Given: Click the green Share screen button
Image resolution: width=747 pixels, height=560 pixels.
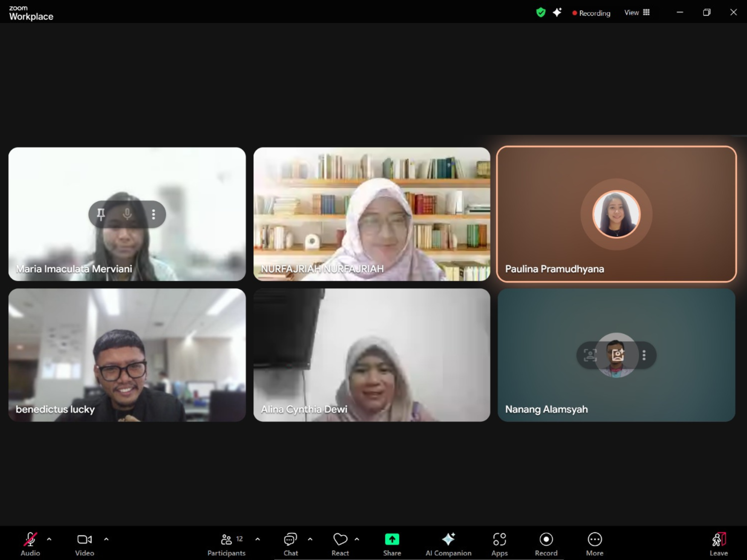Looking at the screenshot, I should [x=392, y=539].
